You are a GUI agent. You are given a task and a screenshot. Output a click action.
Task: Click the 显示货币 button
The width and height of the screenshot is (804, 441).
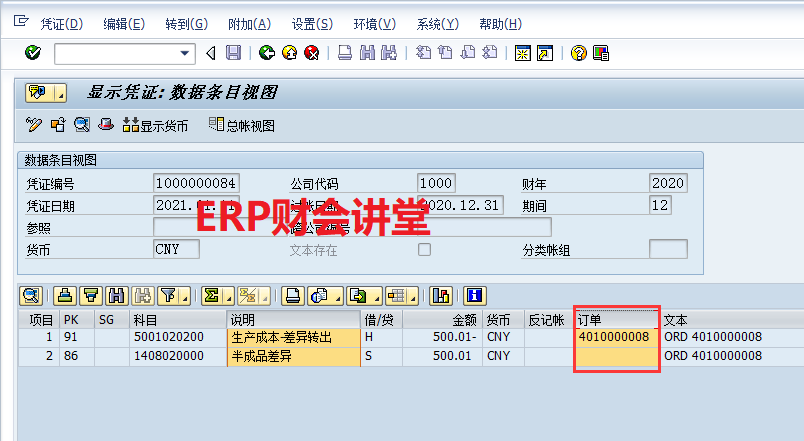[x=155, y=125]
